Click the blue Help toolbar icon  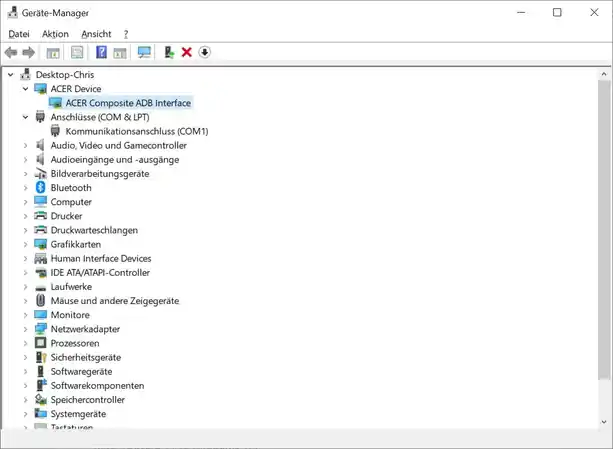(101, 52)
